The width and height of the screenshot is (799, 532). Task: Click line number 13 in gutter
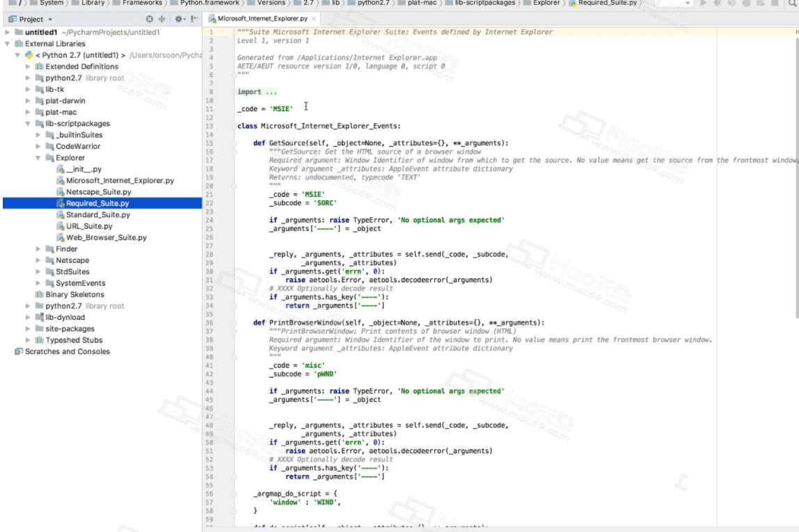pyautogui.click(x=209, y=127)
